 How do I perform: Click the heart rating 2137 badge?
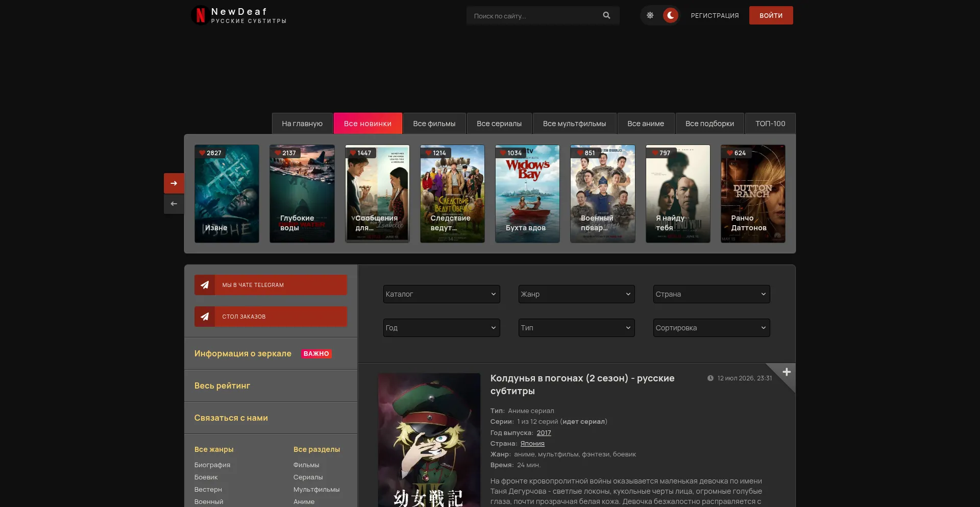click(x=286, y=153)
